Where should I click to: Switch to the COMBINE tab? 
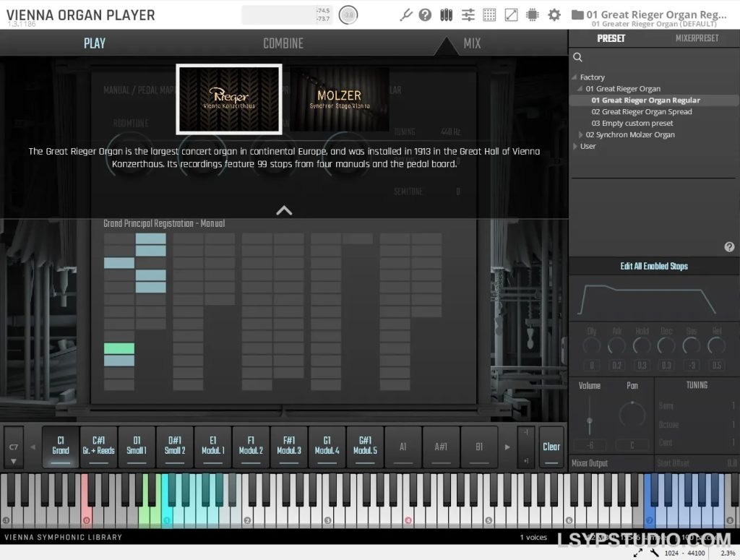[282, 43]
